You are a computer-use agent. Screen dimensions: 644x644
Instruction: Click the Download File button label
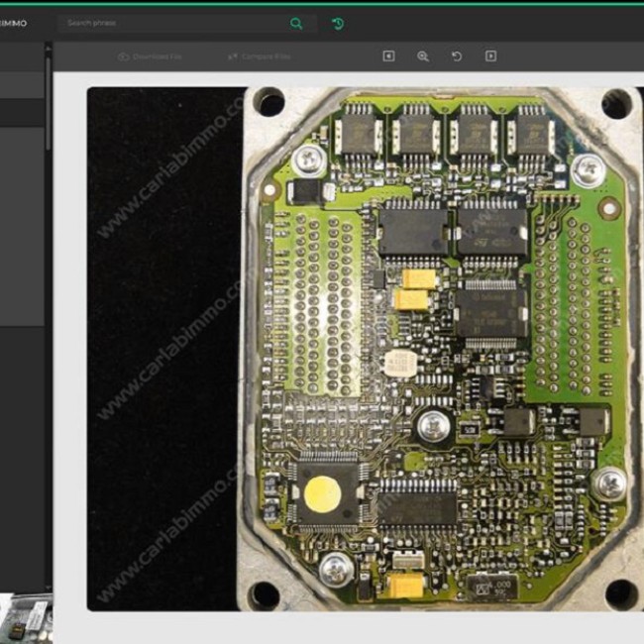coord(157,56)
